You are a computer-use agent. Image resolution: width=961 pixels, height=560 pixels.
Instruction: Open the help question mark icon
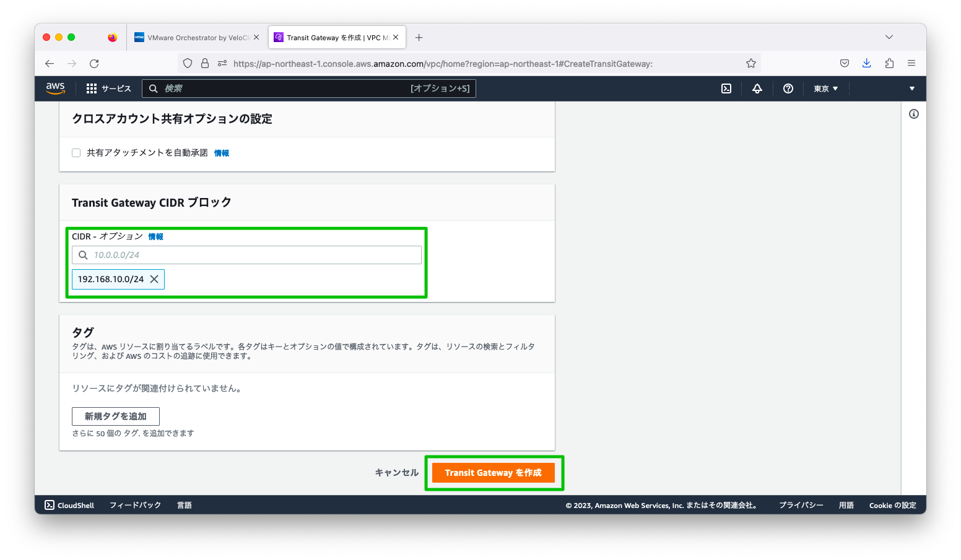(788, 88)
